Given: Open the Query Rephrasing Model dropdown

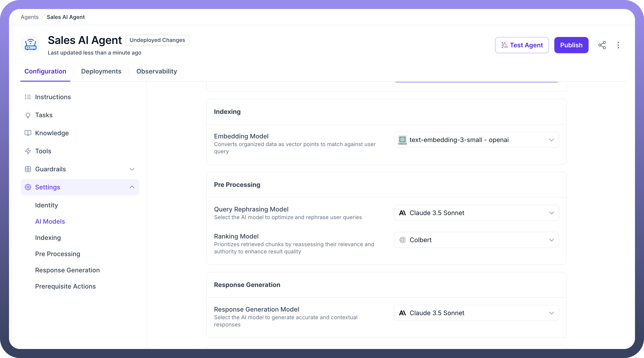Looking at the screenshot, I should (476, 213).
